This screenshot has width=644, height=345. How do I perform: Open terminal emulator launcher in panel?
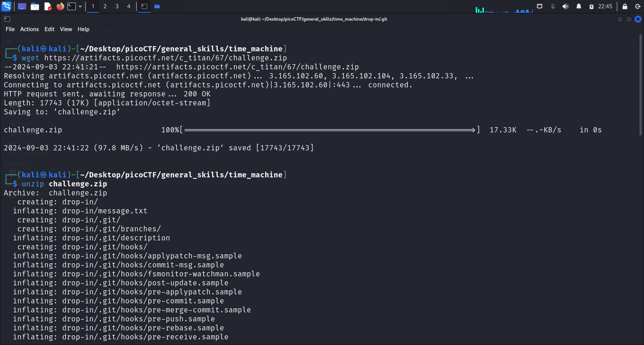point(72,6)
